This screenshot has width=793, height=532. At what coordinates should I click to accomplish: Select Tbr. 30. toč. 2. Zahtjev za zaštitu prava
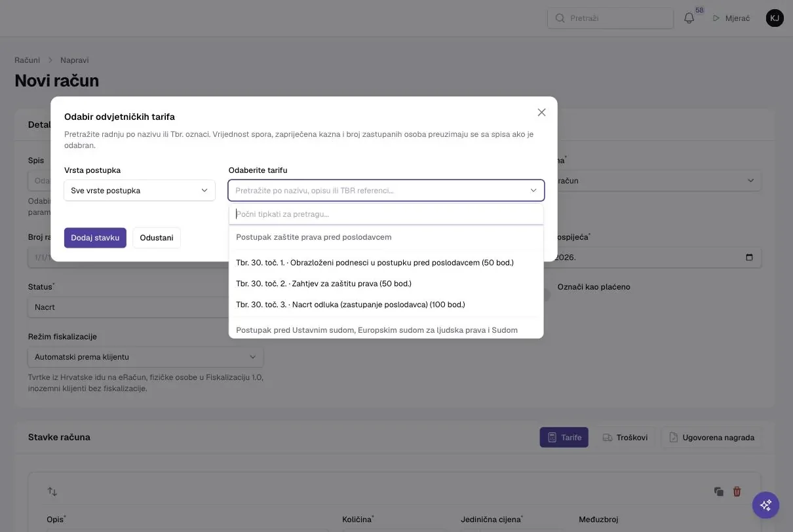coord(386,284)
